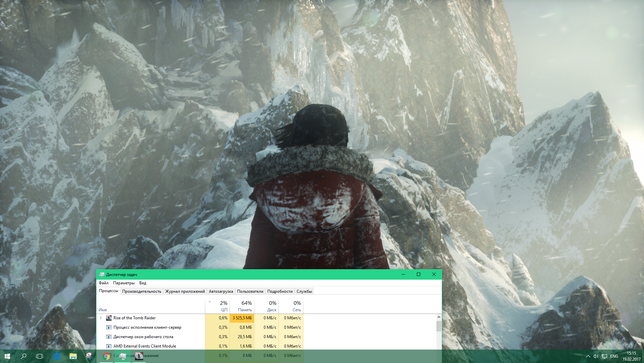The width and height of the screenshot is (644, 363).
Task: Click the 0,6% CPU cell
Action: point(217,318)
